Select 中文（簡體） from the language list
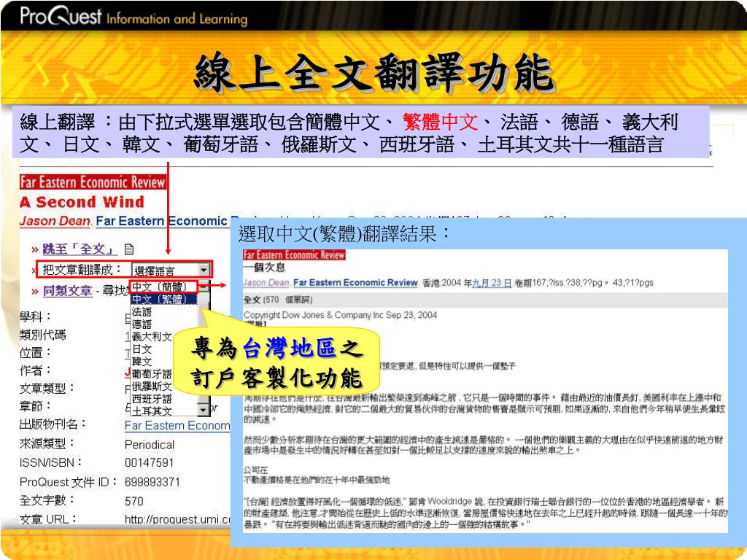The width and height of the screenshot is (747, 560). tap(159, 287)
